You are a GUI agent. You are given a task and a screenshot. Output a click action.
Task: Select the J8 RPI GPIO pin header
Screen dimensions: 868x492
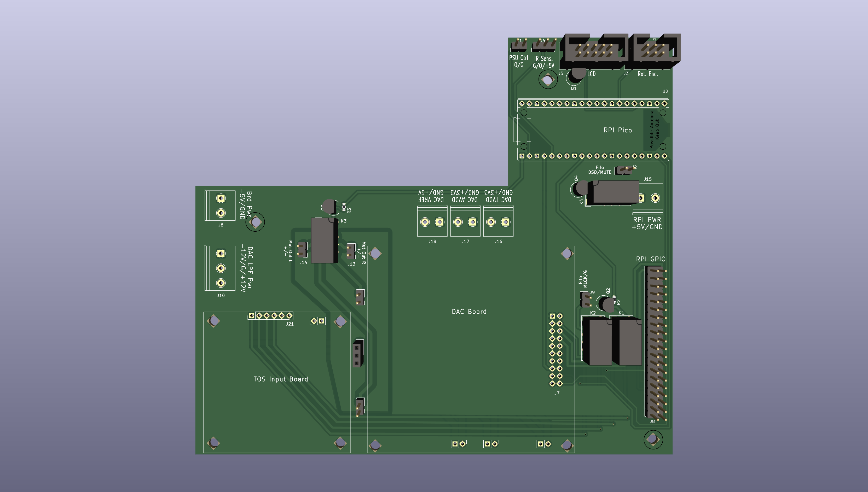tap(656, 343)
